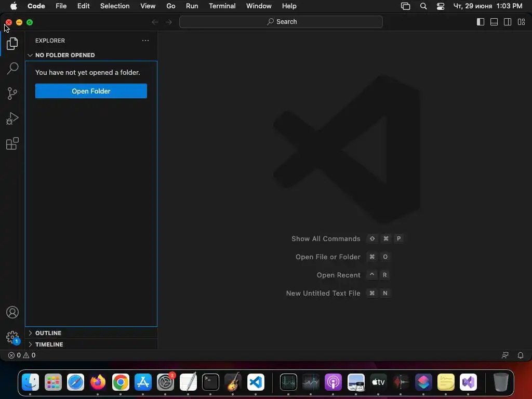Open the Help menu
The image size is (532, 399).
click(289, 6)
